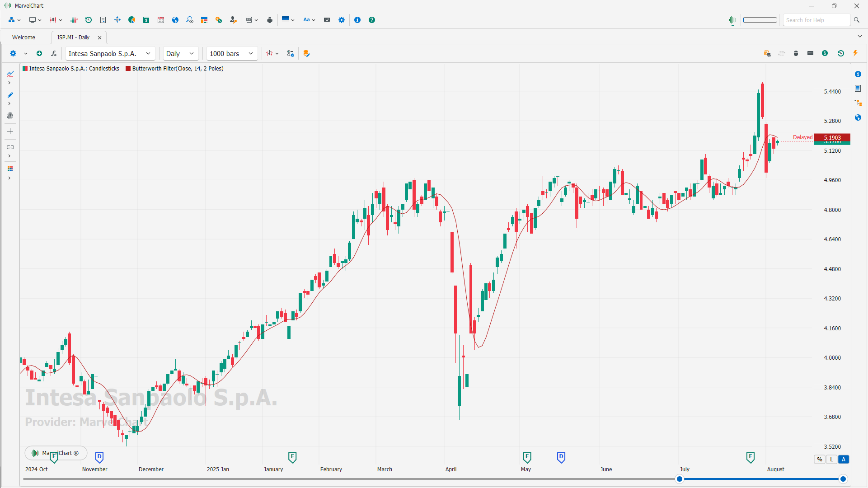Expand the monitor workspace dropdown in main toolbar
This screenshot has height=488, width=868.
tap(40, 20)
